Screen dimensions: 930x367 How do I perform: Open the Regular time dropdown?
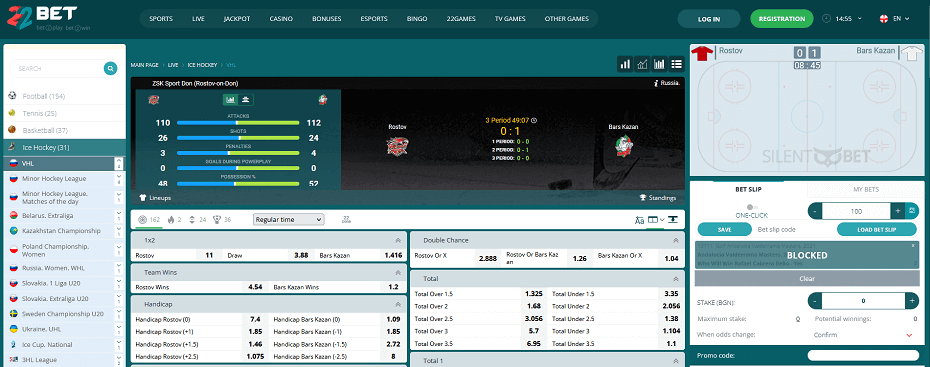[x=288, y=219]
